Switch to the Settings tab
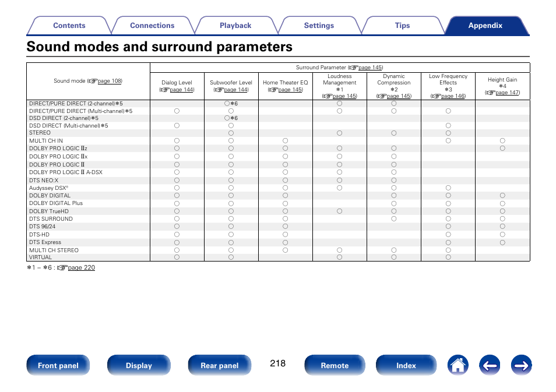556x392 pixels. coord(319,26)
